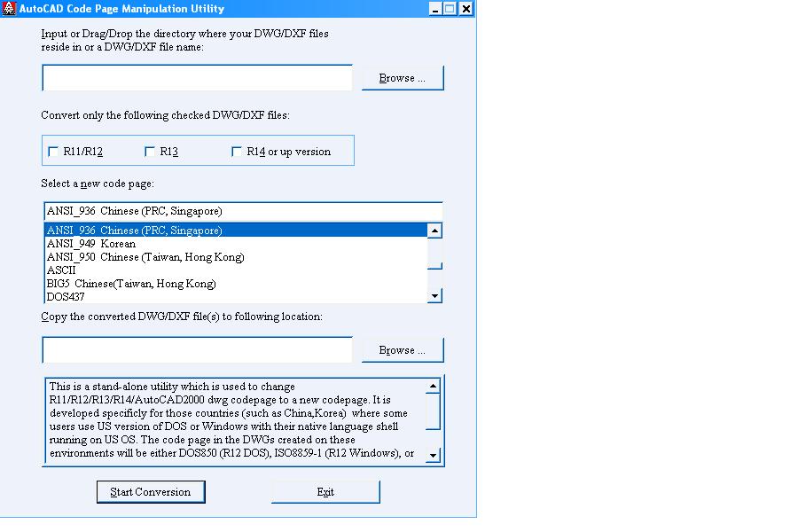Maximize the Code Page Manipulation Utility window
The height and width of the screenshot is (532, 798).
click(450, 9)
